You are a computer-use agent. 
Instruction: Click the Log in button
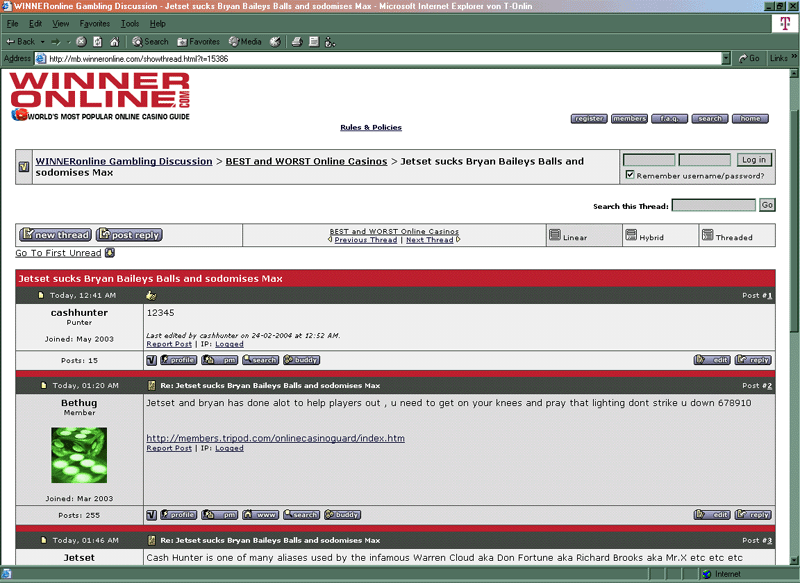754,160
